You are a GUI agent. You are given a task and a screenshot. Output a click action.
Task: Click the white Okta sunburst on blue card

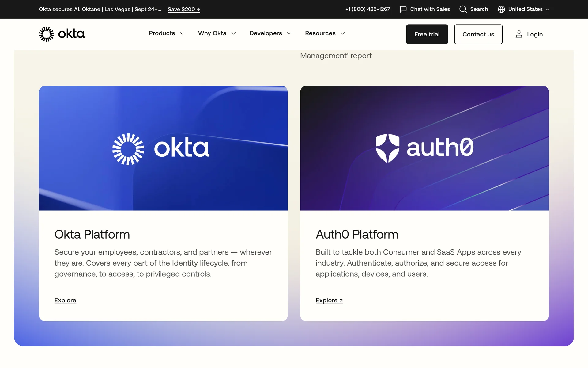pos(128,149)
